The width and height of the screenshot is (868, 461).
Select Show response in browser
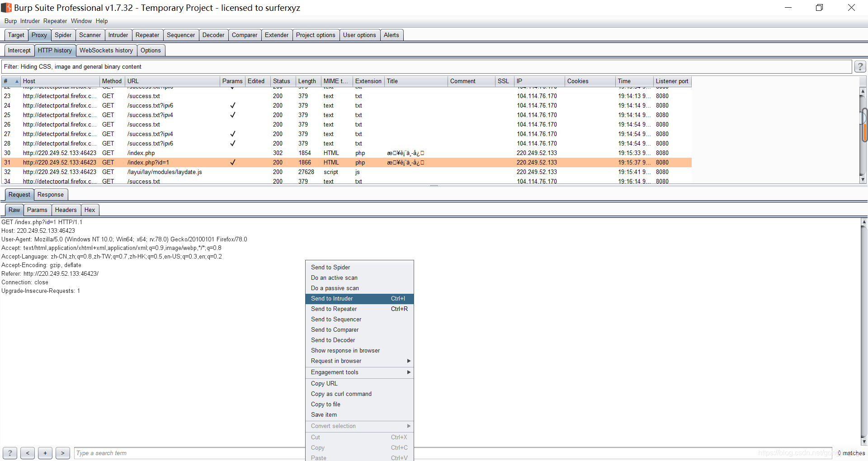pyautogui.click(x=359, y=350)
